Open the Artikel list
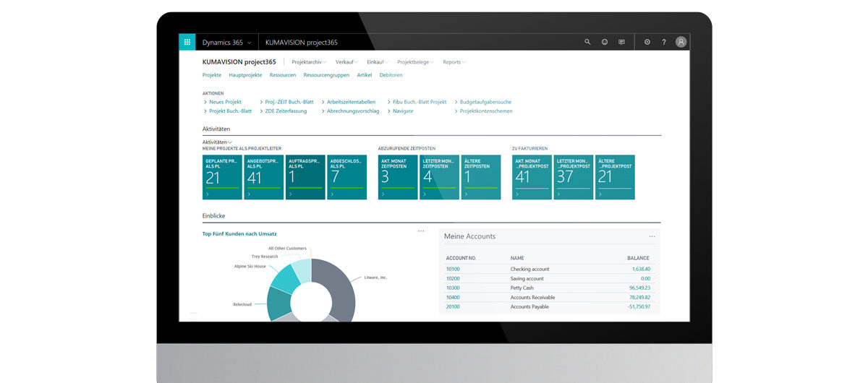The height and width of the screenshot is (383, 868). (x=365, y=75)
